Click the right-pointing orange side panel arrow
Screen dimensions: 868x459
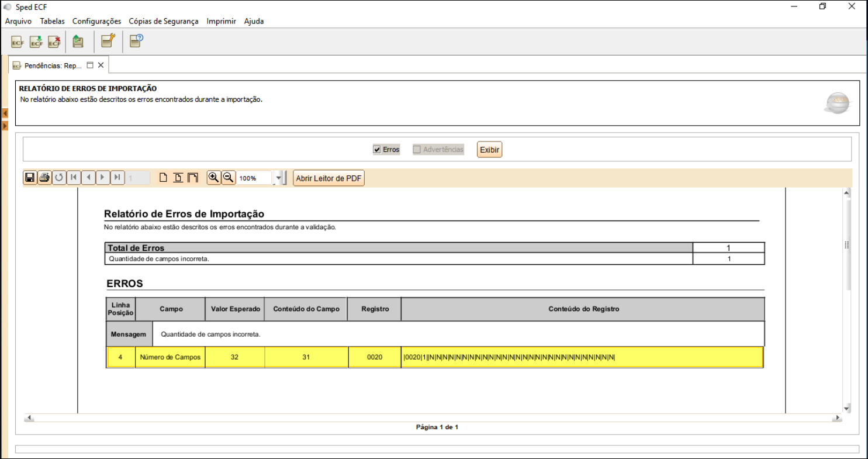click(5, 126)
